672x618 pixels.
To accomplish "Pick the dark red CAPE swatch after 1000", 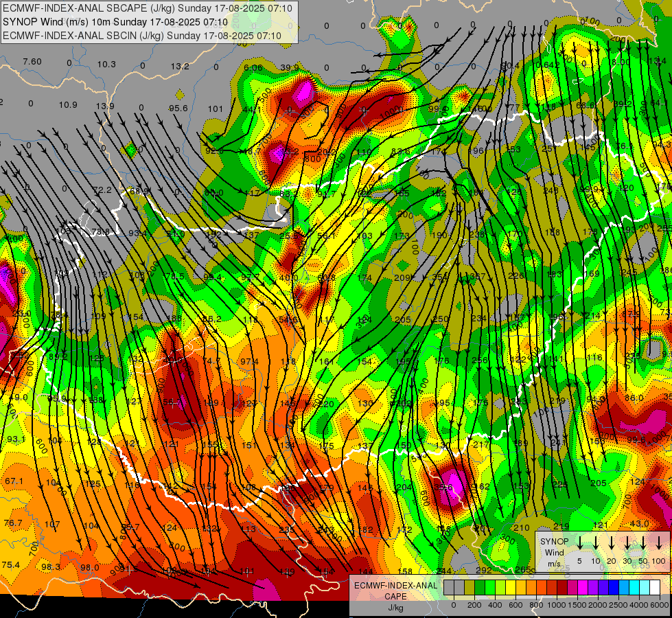I will (562, 588).
